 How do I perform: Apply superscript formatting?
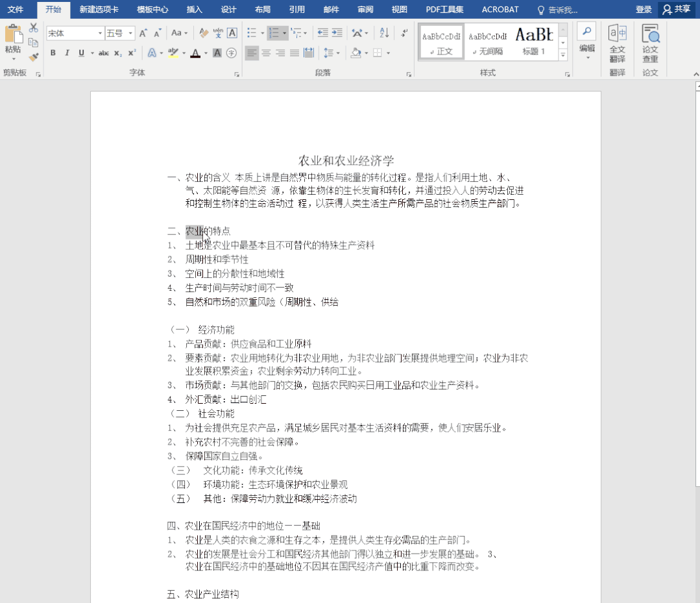pos(132,53)
